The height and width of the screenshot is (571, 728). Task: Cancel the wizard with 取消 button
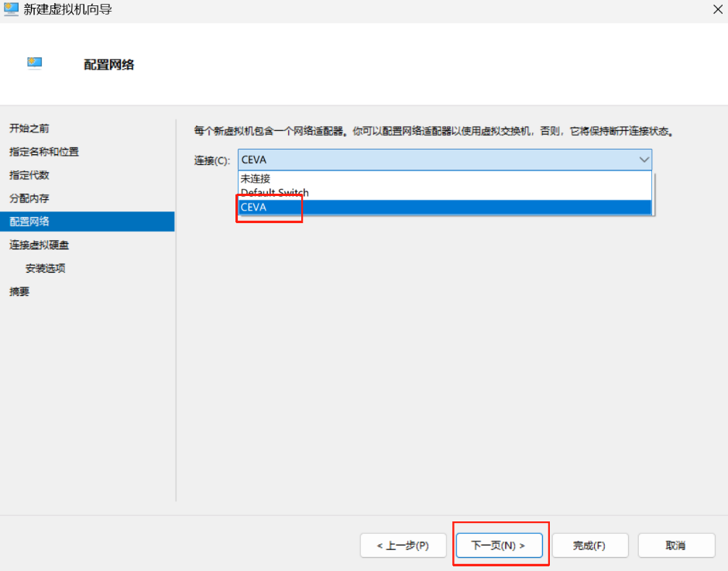(676, 545)
